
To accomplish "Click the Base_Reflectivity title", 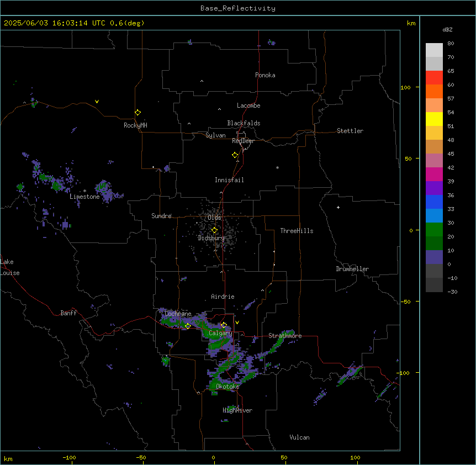I will pos(238,8).
